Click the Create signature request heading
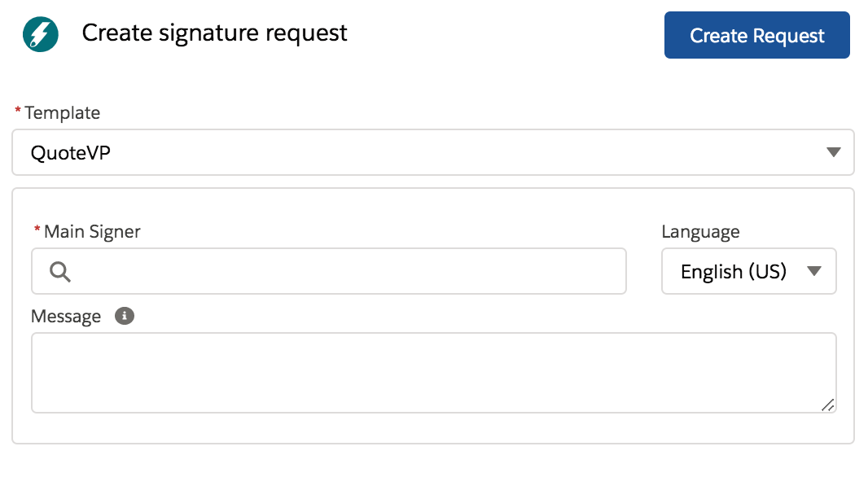Image resolution: width=868 pixels, height=477 pixels. (215, 33)
